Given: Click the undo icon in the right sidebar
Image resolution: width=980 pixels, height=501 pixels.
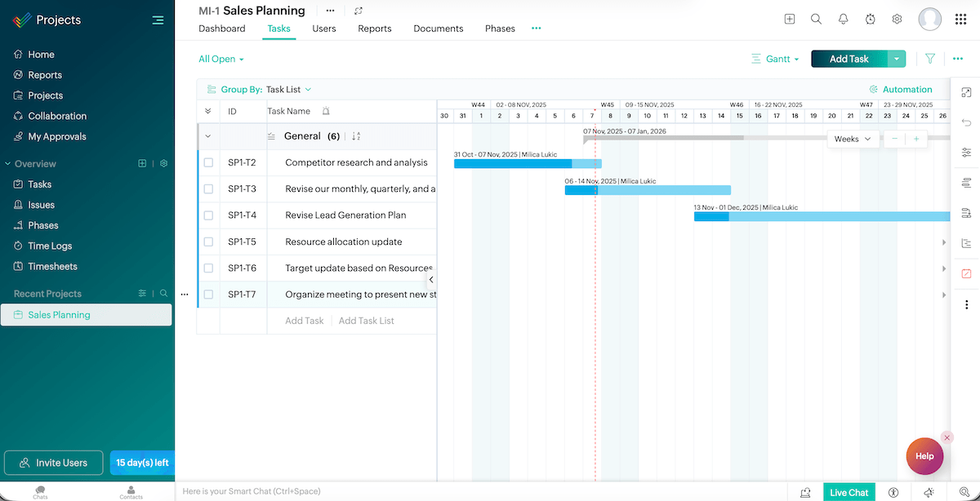Looking at the screenshot, I should point(967,122).
